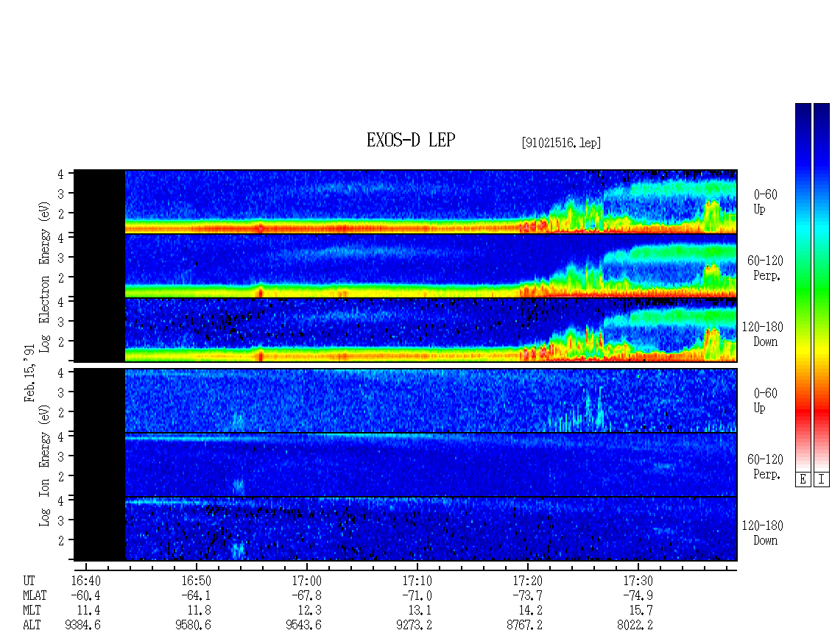This screenshot has height=644, width=832.
Task: Click the MLAT value -71.0
Action: tap(417, 595)
